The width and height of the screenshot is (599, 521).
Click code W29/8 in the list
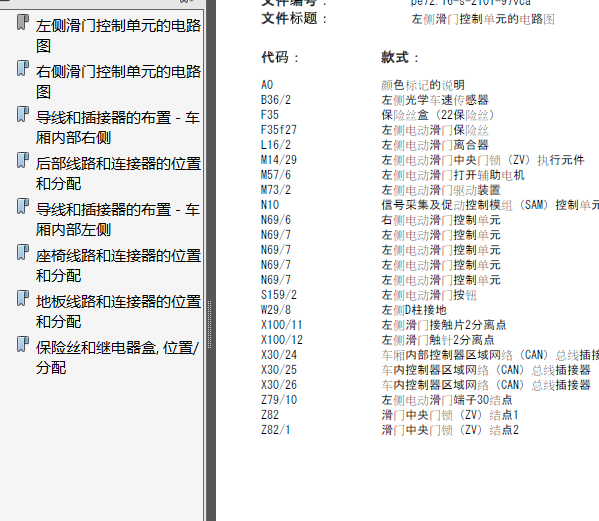tap(276, 310)
